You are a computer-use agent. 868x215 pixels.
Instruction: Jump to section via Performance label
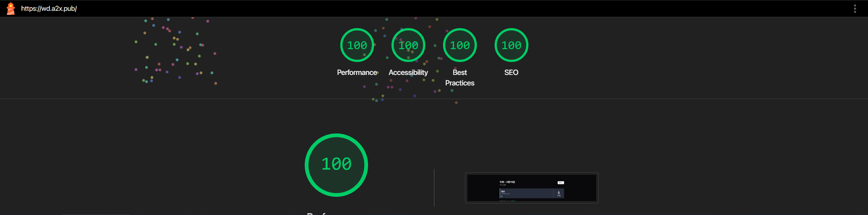tap(357, 73)
